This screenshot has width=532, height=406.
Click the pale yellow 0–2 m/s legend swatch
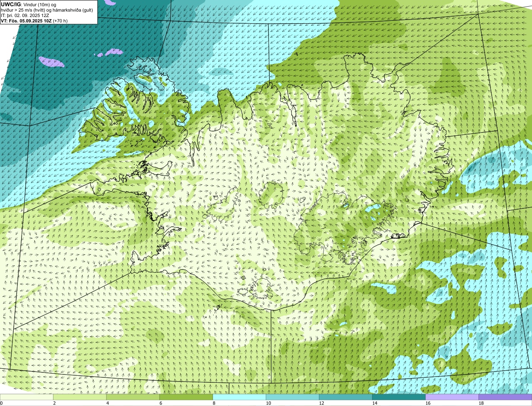27,397
